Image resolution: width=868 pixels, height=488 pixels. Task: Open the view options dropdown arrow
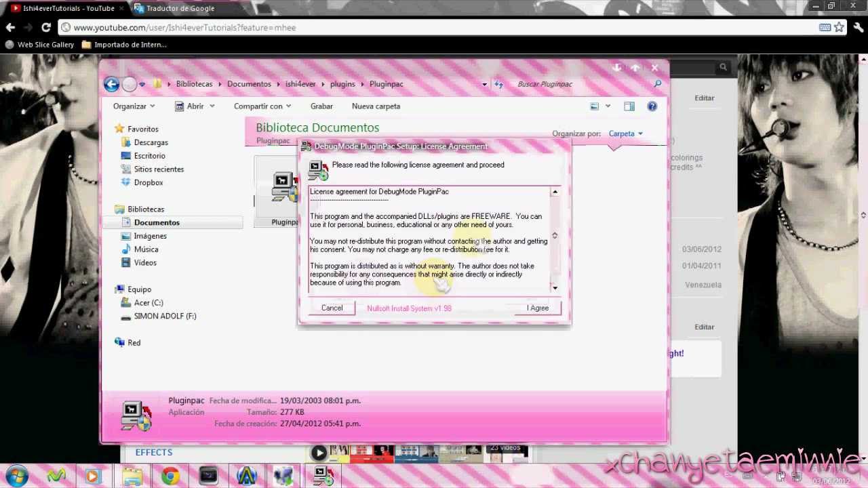click(x=608, y=106)
